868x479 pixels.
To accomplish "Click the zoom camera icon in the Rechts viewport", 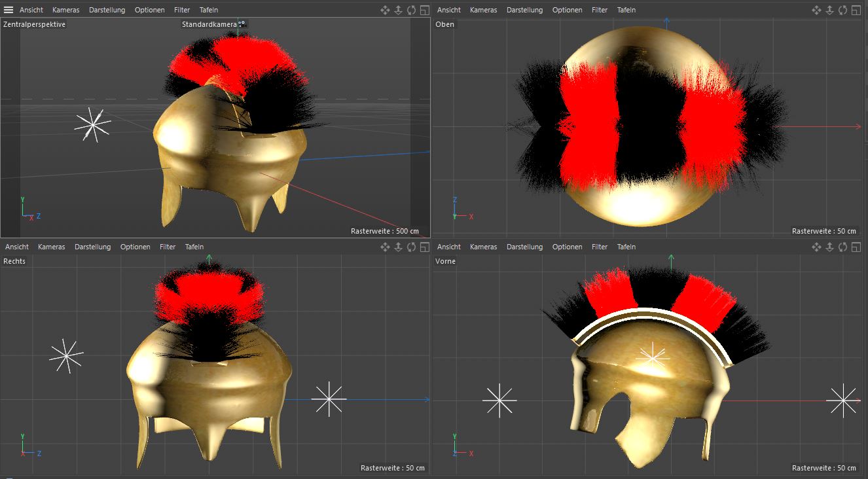I will (x=399, y=247).
